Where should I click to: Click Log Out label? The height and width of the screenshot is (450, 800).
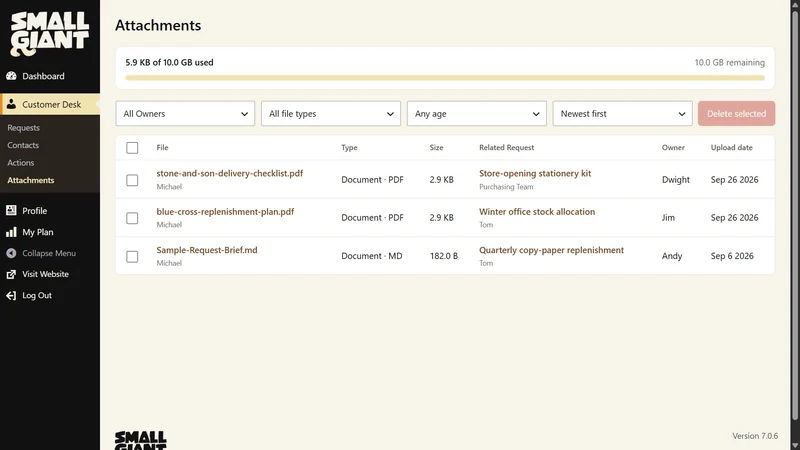coord(37,295)
